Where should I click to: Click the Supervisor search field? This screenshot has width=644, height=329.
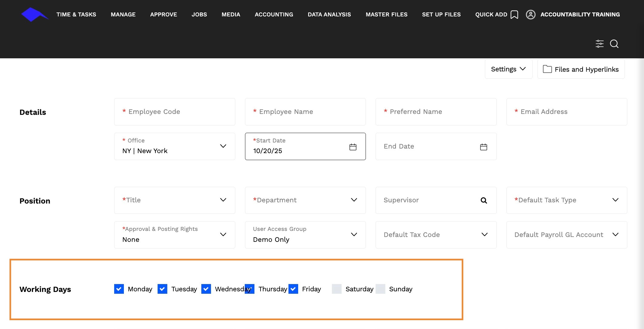click(436, 200)
